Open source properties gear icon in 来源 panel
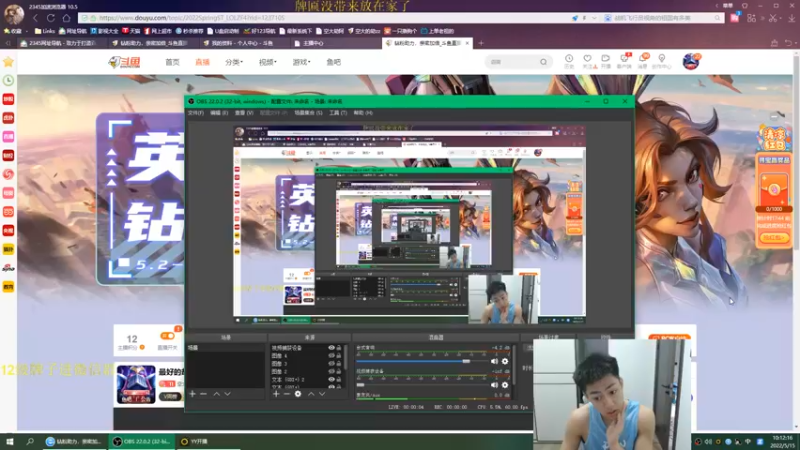Viewport: 800px width, 450px height. 298,394
